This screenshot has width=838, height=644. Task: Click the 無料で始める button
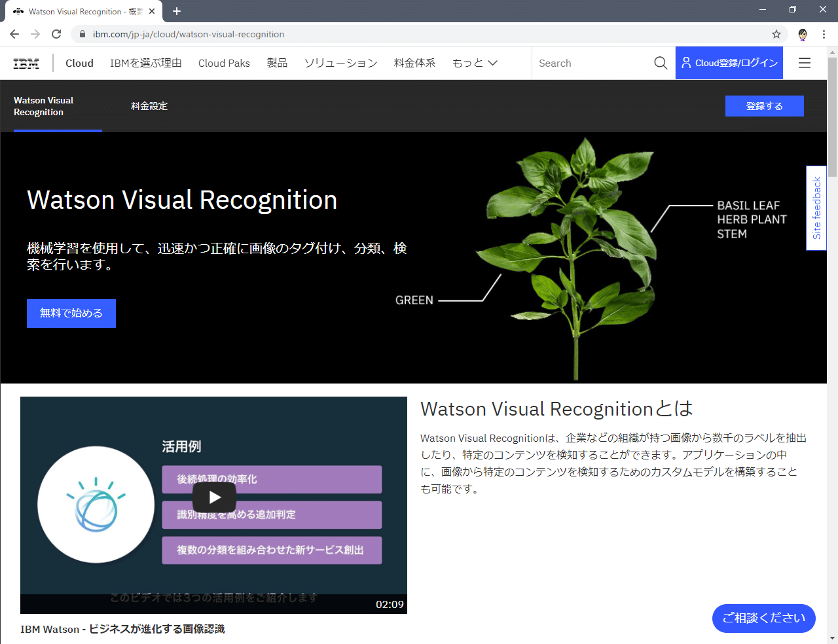pyautogui.click(x=71, y=313)
